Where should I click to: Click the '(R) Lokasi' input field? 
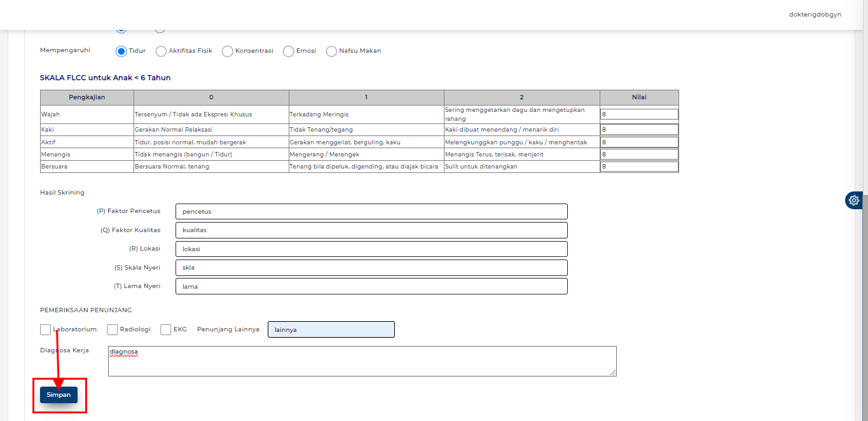coord(371,249)
